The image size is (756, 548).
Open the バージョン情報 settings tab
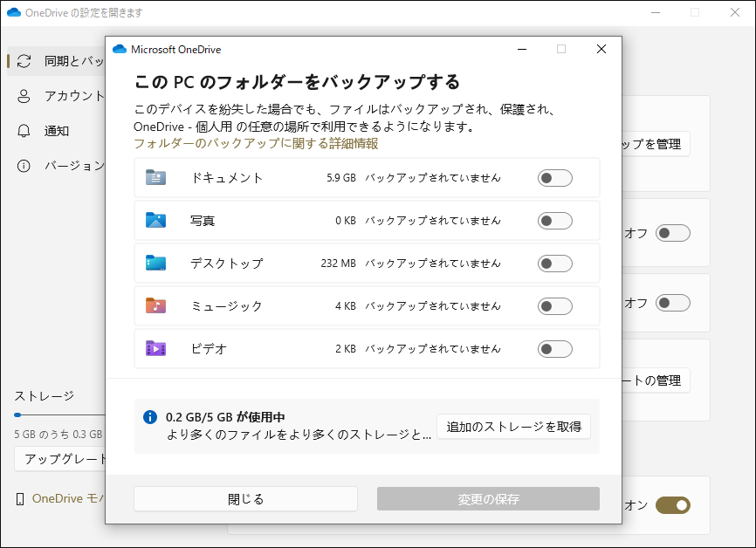click(x=57, y=166)
